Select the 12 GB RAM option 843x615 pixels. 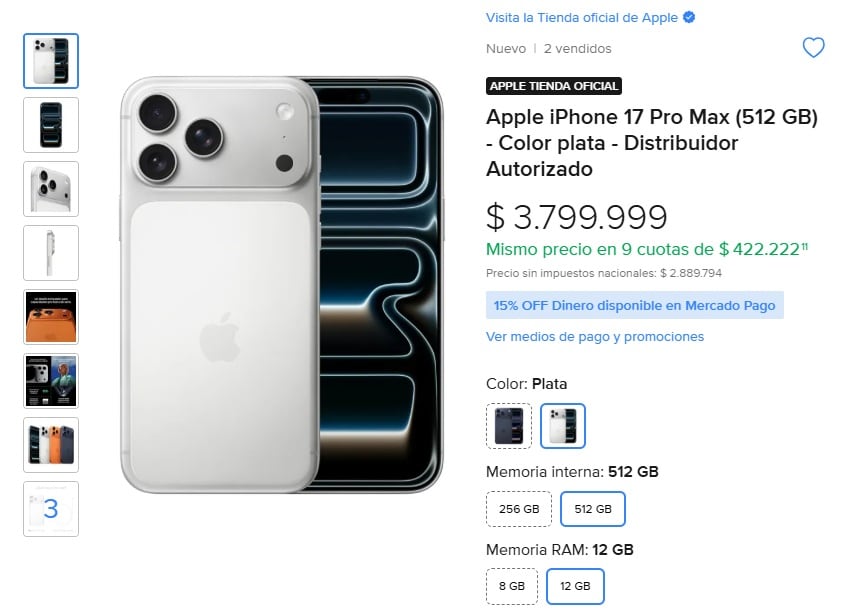[x=575, y=586]
